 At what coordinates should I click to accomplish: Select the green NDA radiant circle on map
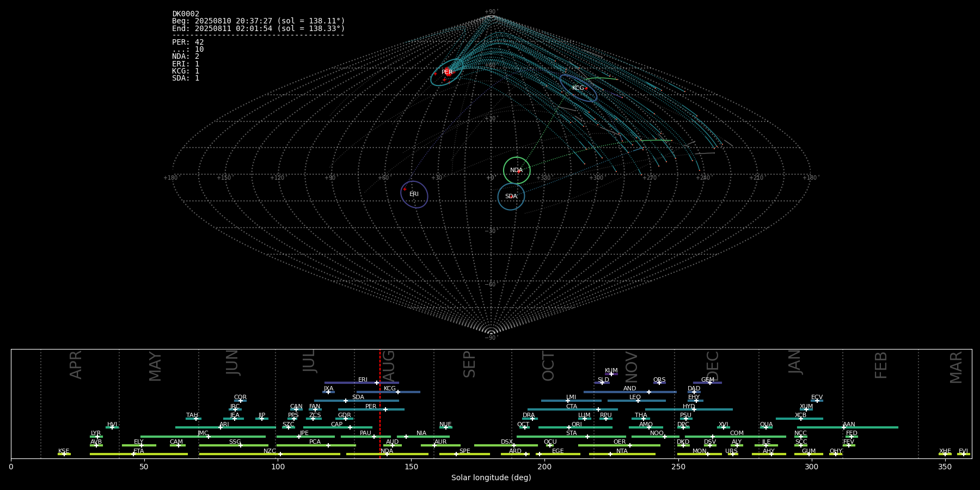(517, 170)
